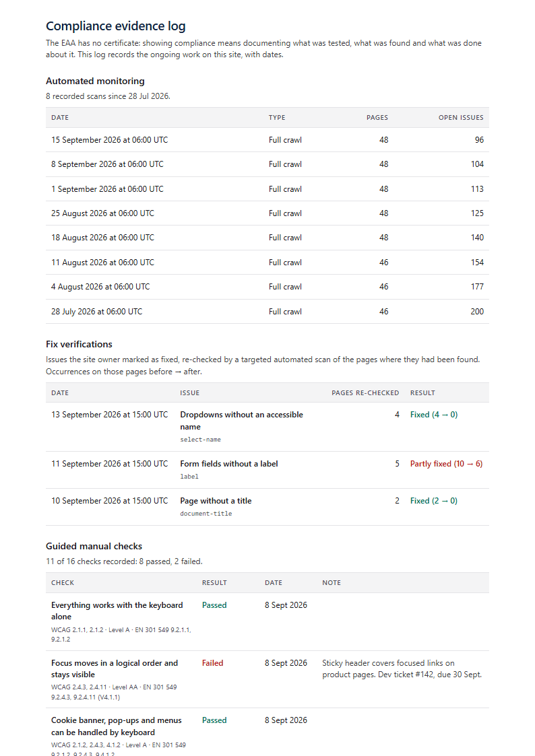The image size is (535, 756).
Task: Click the Passed result for keyboard alone check
Action: (214, 605)
